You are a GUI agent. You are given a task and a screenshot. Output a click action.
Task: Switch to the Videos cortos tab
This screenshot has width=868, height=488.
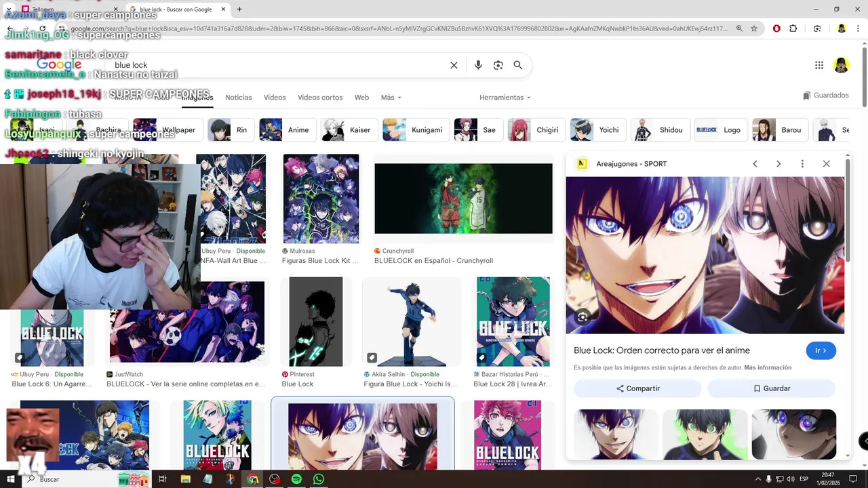coord(320,98)
